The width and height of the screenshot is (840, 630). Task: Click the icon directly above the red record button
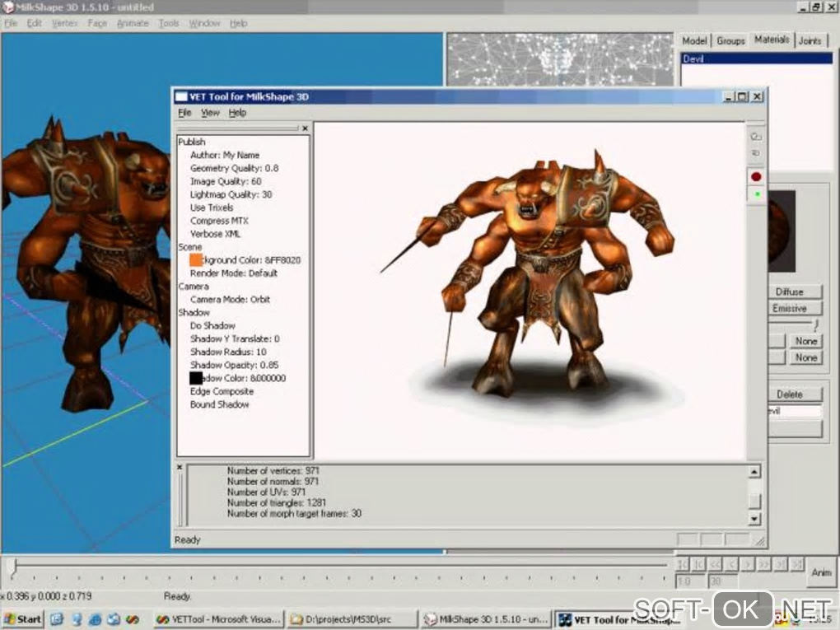coord(756,153)
